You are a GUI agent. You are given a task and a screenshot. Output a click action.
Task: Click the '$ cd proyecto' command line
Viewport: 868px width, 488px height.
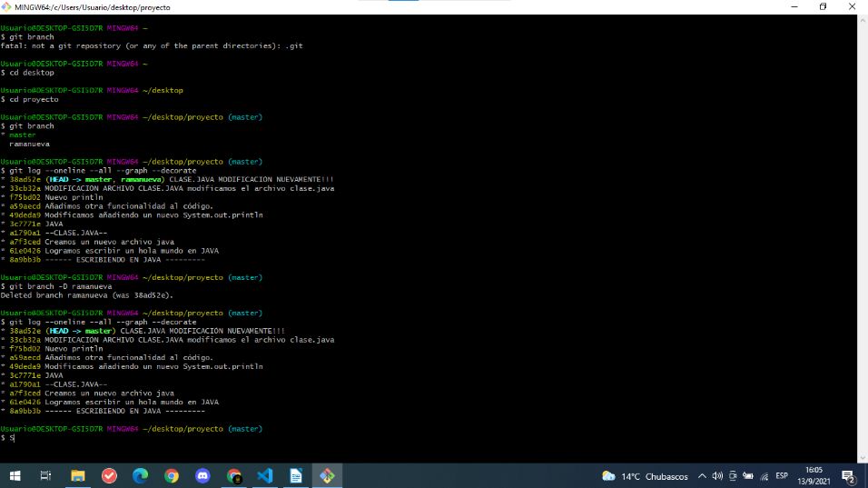(x=29, y=99)
